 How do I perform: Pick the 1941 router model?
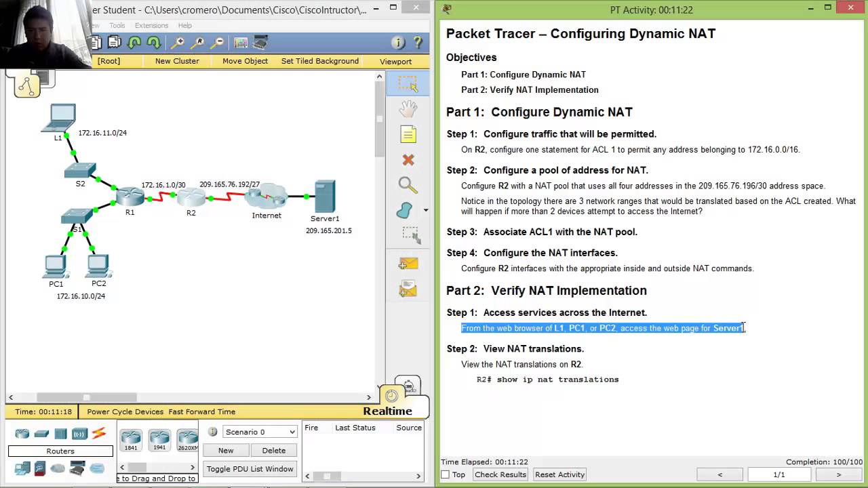coord(159,439)
